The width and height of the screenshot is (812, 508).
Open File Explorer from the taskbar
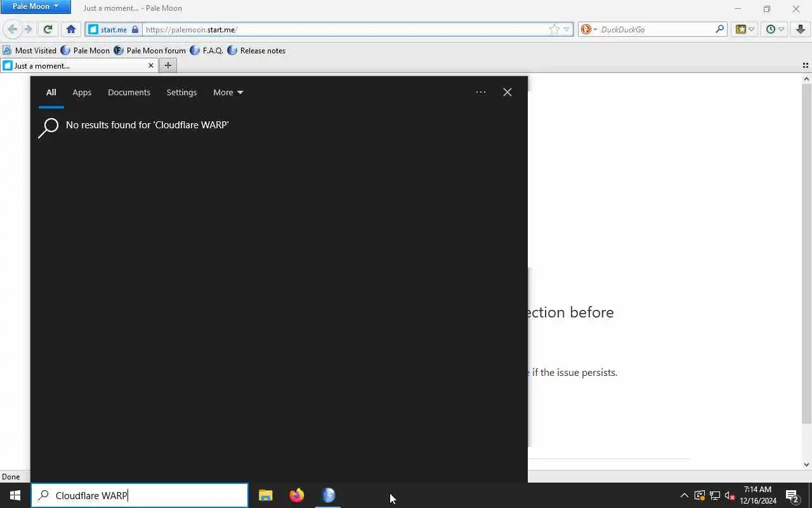266,495
